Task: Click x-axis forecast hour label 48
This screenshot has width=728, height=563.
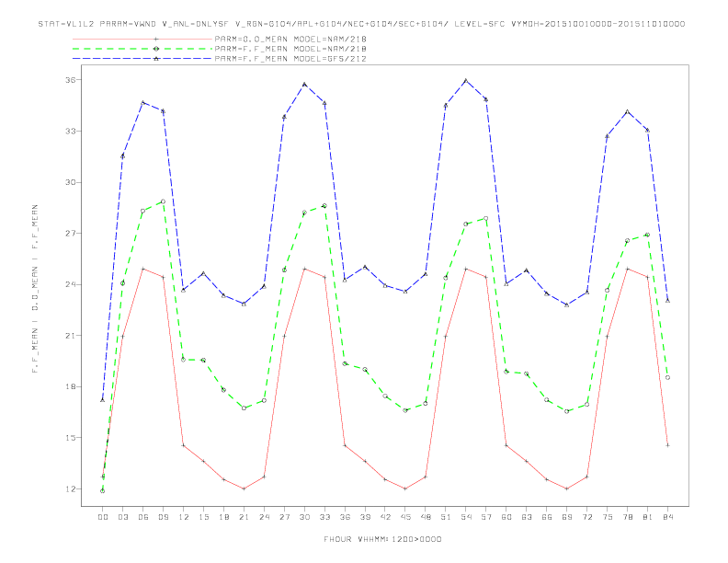Action: [x=426, y=517]
